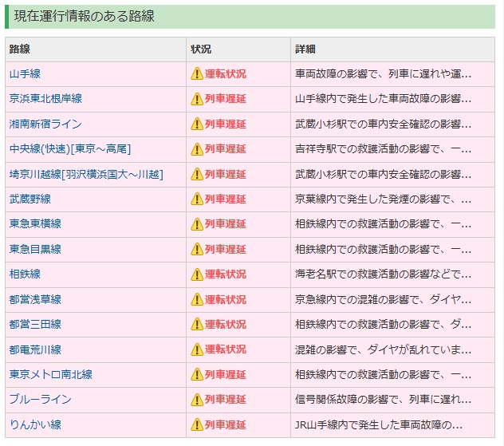Click the warning icon in 山手線 row

coord(197,74)
